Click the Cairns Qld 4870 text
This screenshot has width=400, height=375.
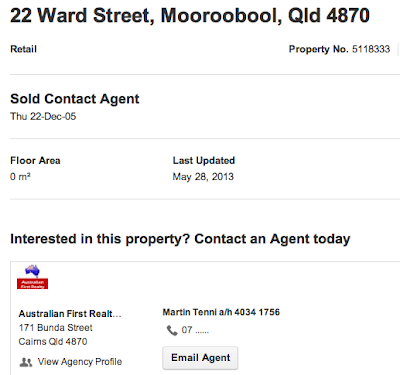[x=53, y=342]
